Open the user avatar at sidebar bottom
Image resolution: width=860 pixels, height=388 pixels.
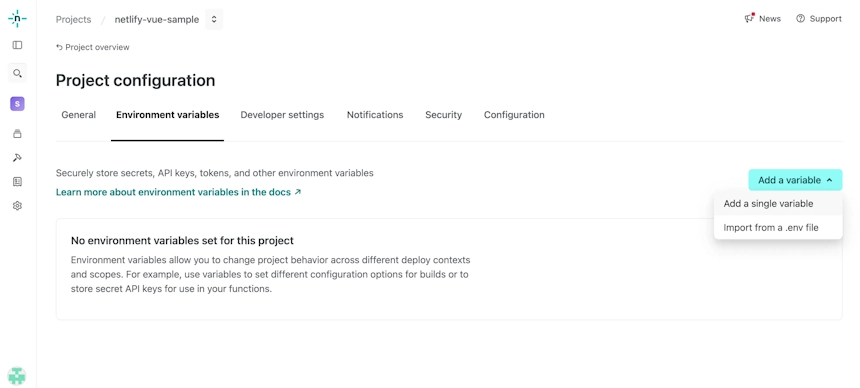click(17, 376)
